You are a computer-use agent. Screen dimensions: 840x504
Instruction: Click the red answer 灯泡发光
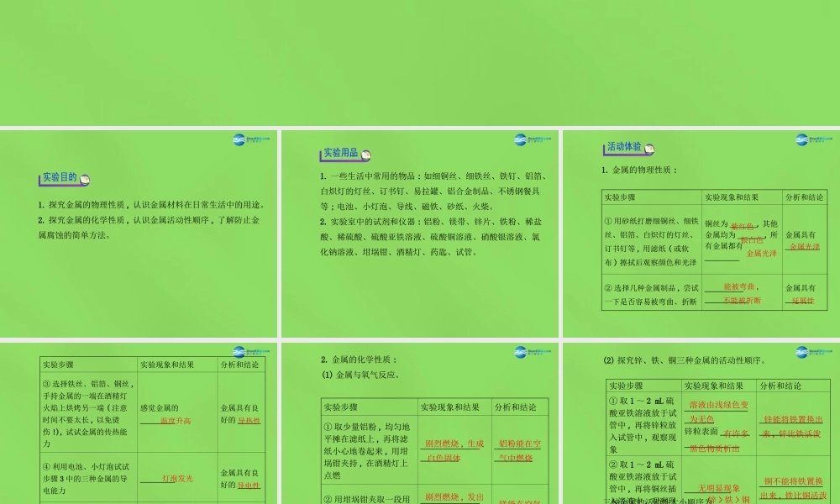177,478
